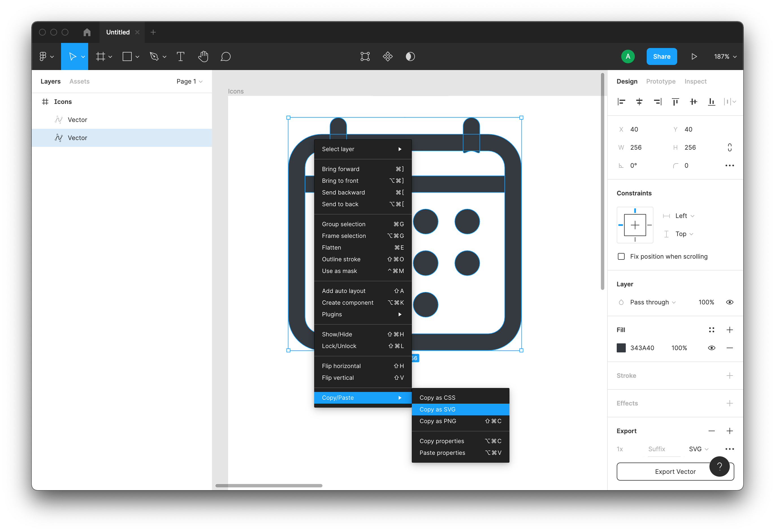Screen dimensions: 775x532
Task: Click the Share button
Action: [662, 56]
